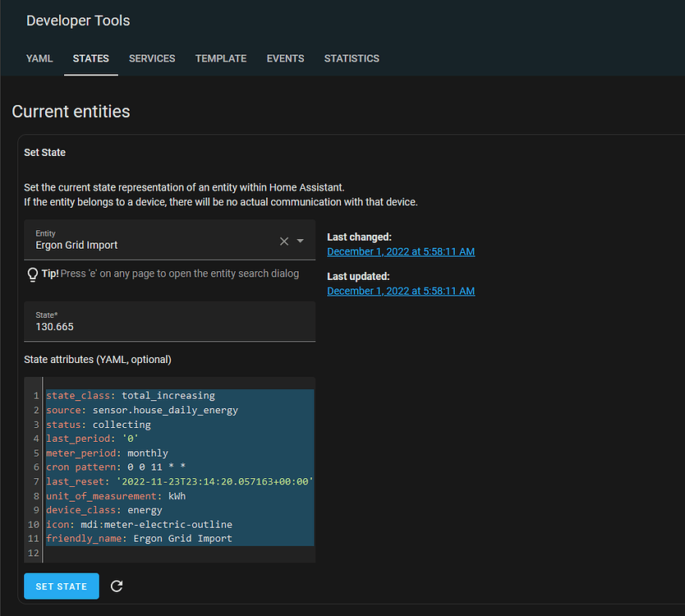Open the Last changed timestamp link
The height and width of the screenshot is (616, 685).
(x=401, y=251)
